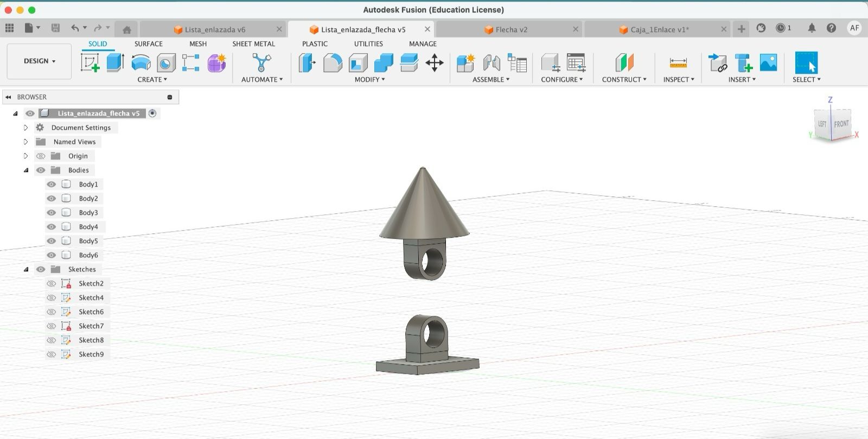Select the Fillet tool
868x439 pixels.
point(333,63)
